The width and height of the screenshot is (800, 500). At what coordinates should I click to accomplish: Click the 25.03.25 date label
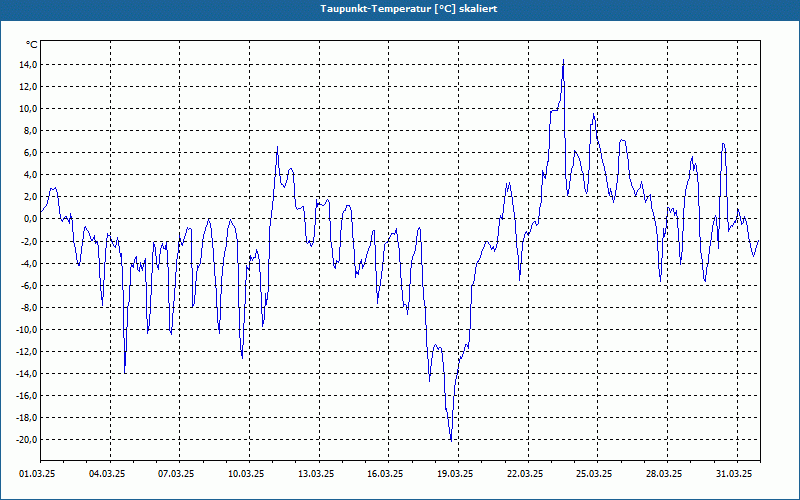pos(594,474)
